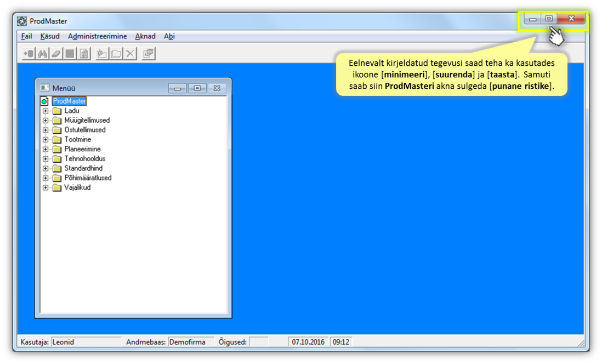Click the Standardhind folder icon
The height and width of the screenshot is (364, 602).
[57, 168]
